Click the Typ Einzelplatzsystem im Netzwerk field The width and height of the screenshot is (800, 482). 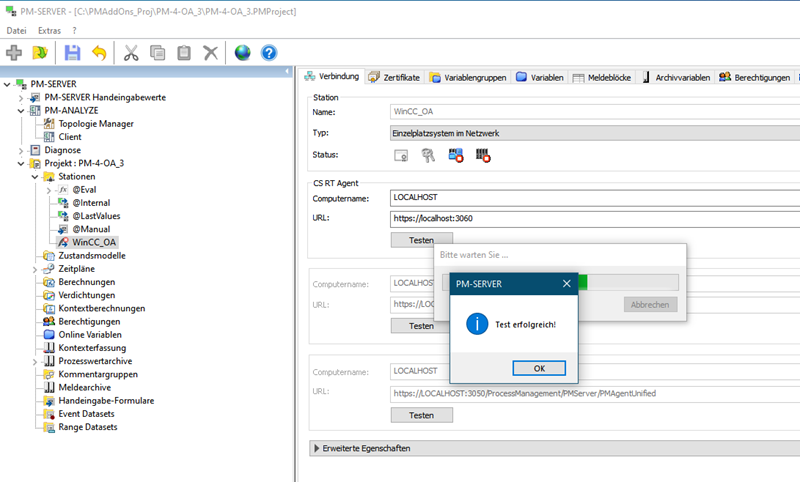(x=594, y=133)
